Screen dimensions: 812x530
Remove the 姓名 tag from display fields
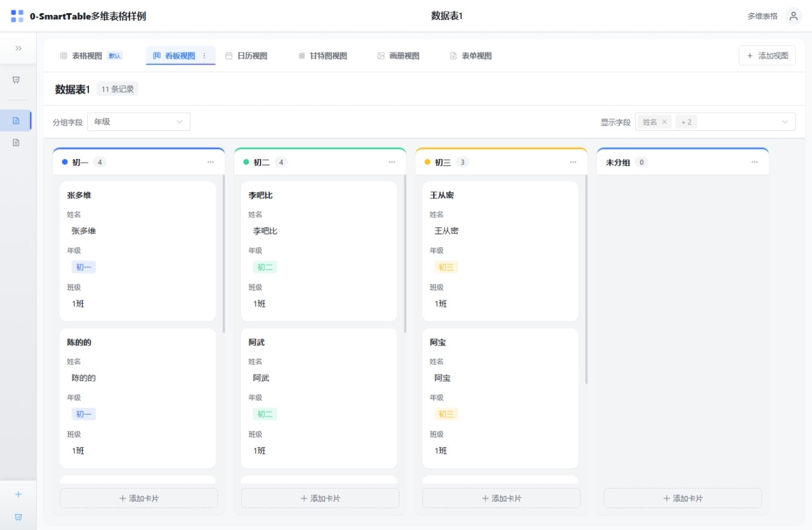tap(664, 122)
